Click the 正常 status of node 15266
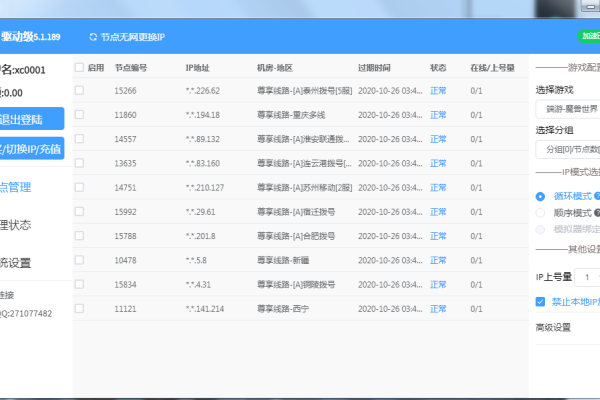 438,91
